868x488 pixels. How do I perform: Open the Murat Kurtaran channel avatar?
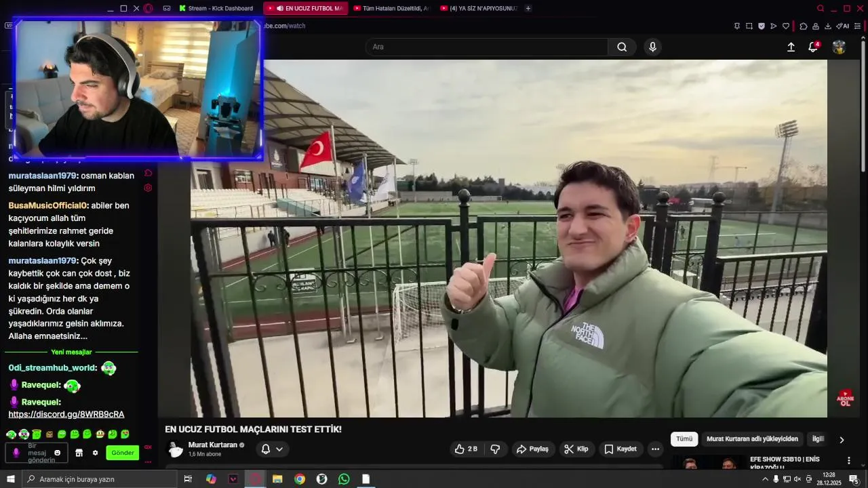tap(176, 449)
